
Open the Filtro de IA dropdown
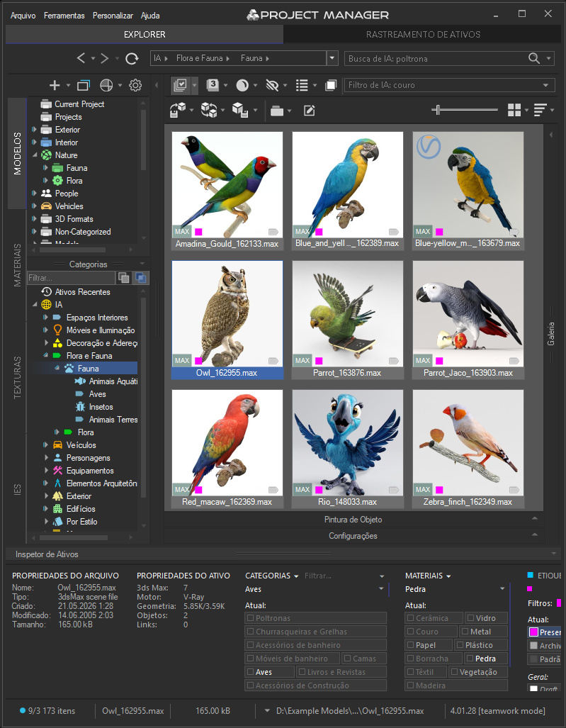[546, 85]
